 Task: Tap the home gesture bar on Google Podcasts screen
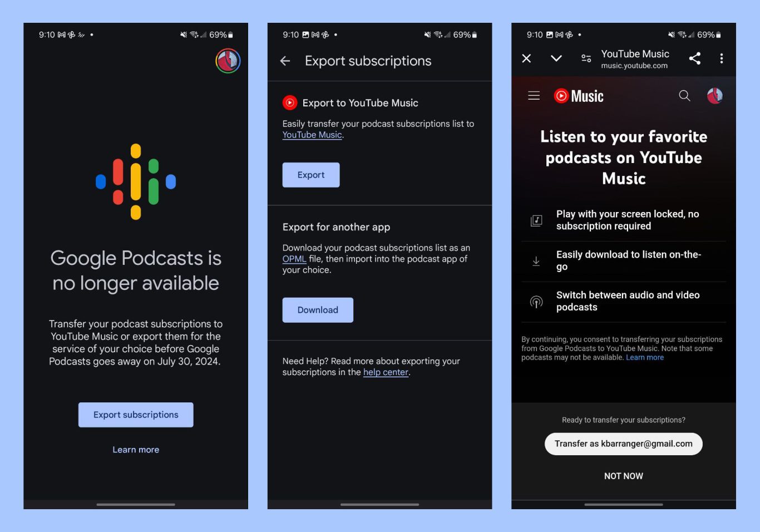tap(136, 505)
